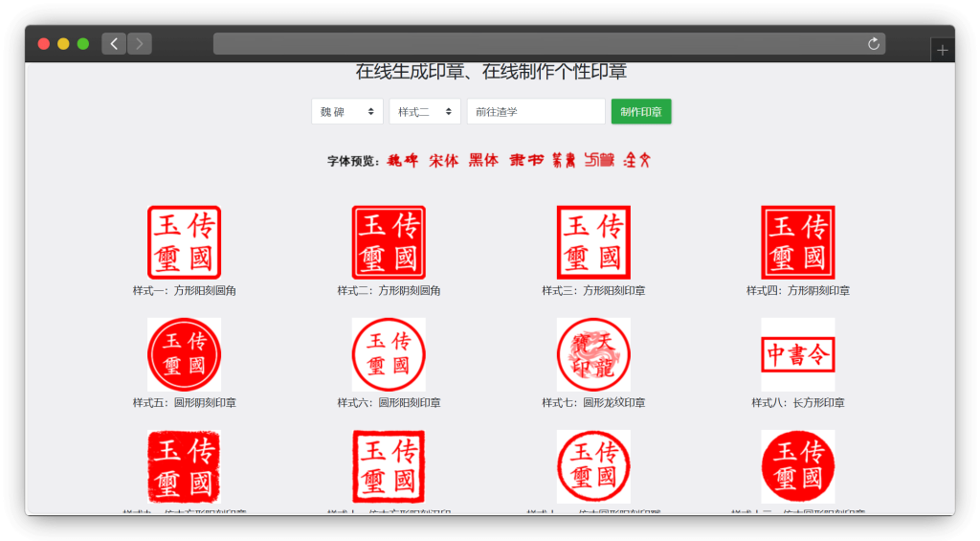Select the 黑体 font preview sample
This screenshot has height=541, width=980.
pos(483,161)
